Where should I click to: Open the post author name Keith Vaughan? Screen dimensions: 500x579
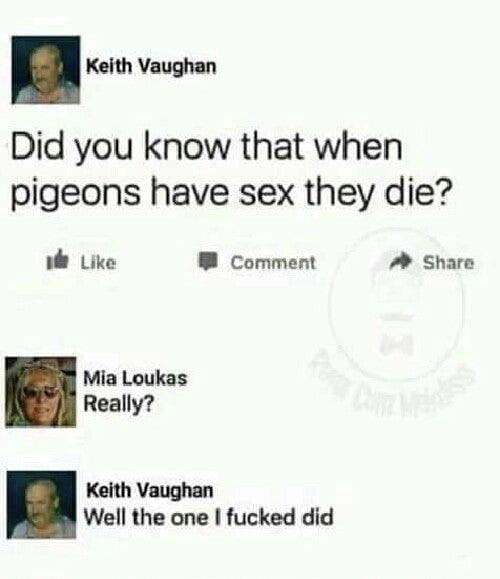point(151,66)
